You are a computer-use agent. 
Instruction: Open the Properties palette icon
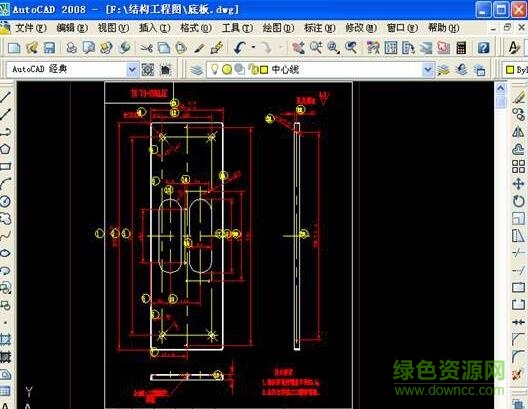tap(373, 48)
